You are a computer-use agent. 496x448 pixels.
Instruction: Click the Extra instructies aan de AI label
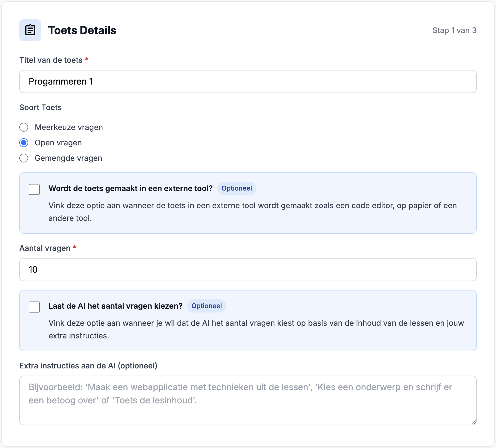88,366
